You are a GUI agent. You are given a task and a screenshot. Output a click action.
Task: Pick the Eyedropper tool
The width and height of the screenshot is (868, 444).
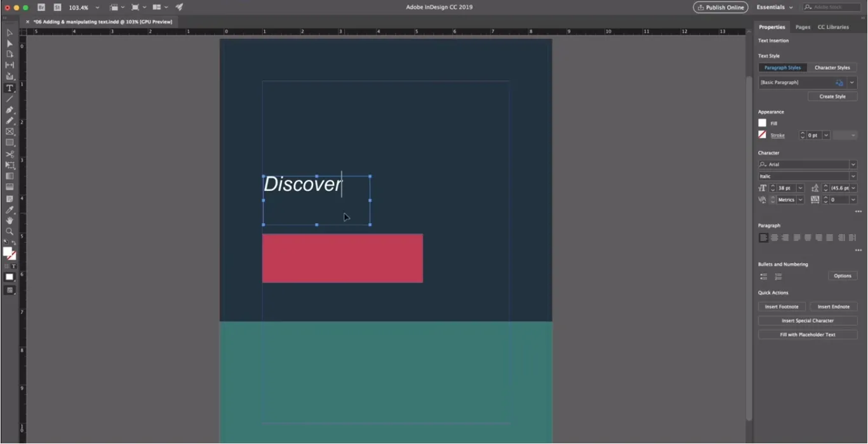(10, 209)
